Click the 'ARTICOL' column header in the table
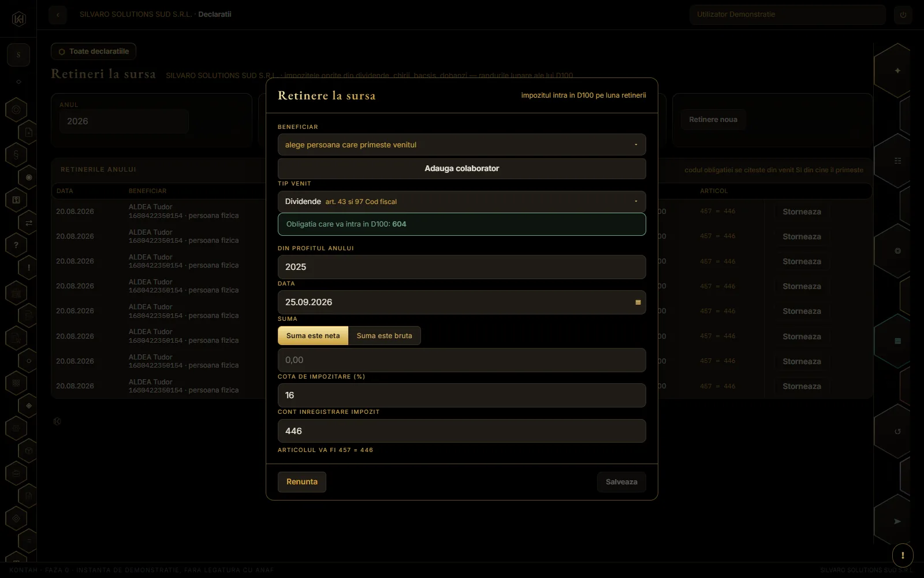Screen dimensions: 924x578 pos(714,191)
